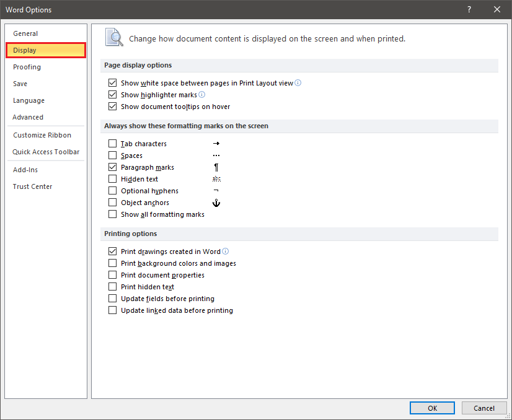
Task: Click the object anchor symbol
Action: [x=216, y=203]
